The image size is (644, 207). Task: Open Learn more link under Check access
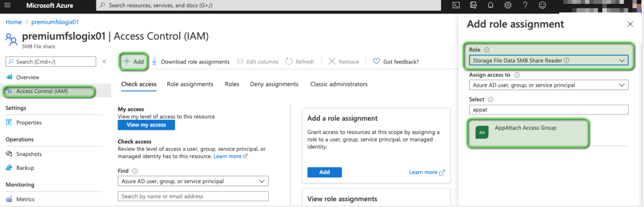231,156
